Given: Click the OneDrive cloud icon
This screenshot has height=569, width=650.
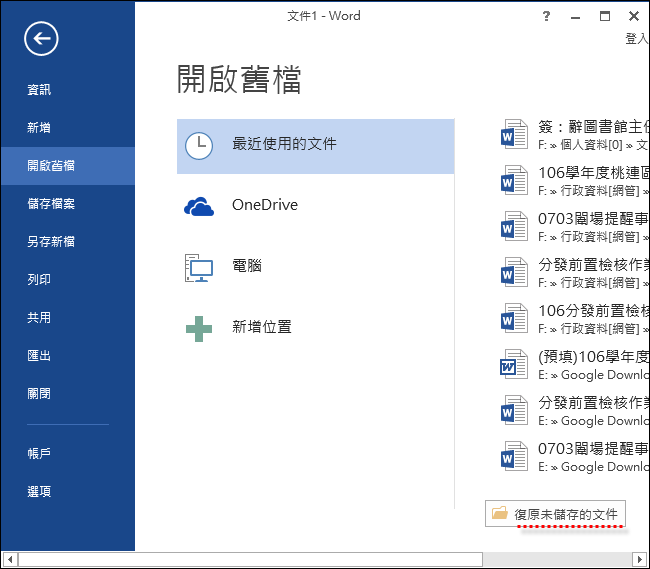Looking at the screenshot, I should 199,206.
